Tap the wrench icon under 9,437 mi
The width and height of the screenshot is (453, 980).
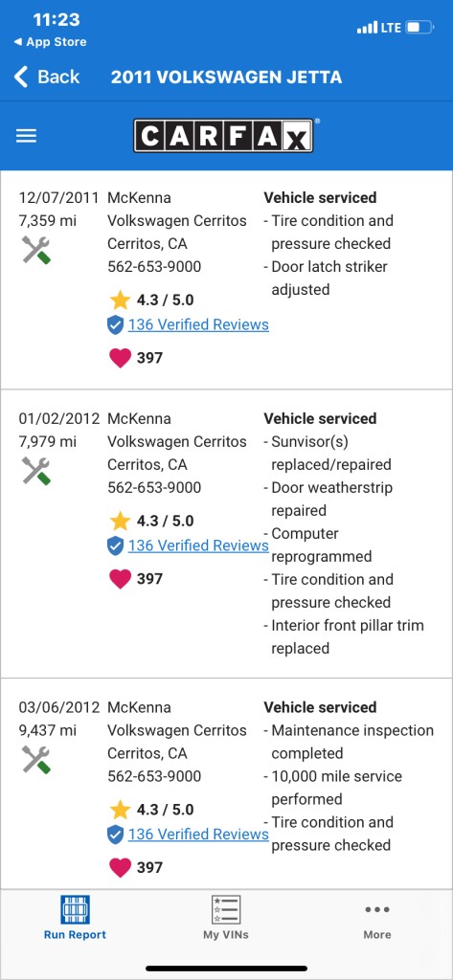point(36,759)
